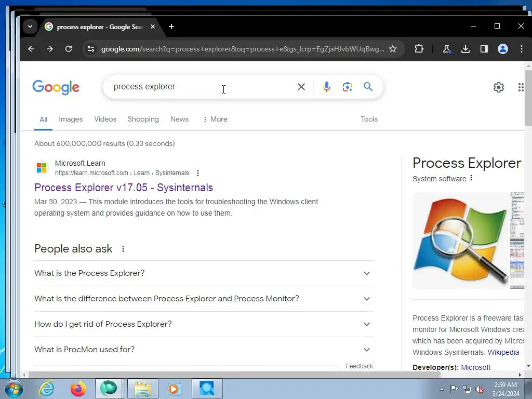Submit search with the magnifier icon
This screenshot has height=399, width=532.
(x=368, y=87)
